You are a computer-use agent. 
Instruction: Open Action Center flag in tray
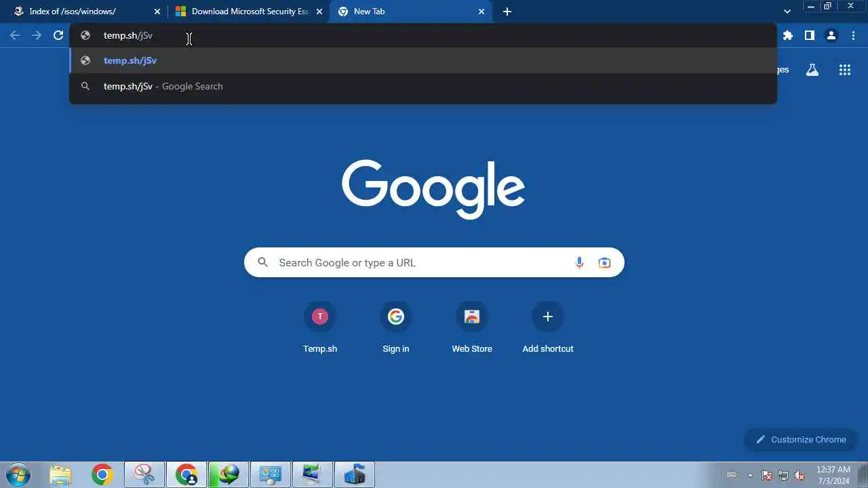pos(767,475)
